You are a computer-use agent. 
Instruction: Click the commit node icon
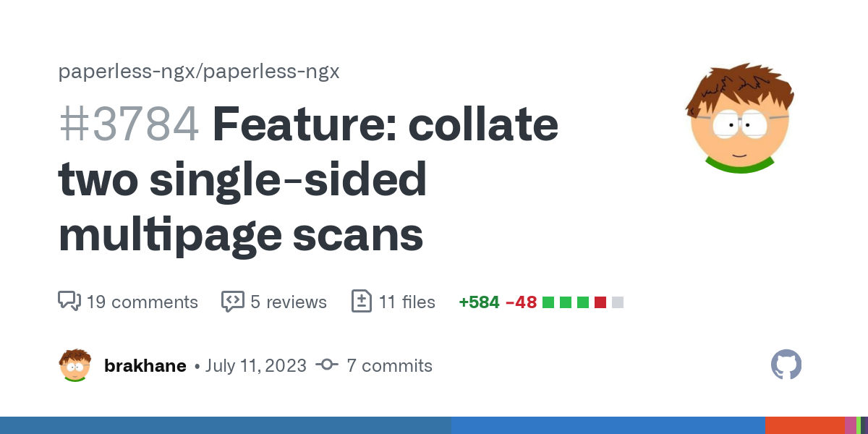click(327, 365)
